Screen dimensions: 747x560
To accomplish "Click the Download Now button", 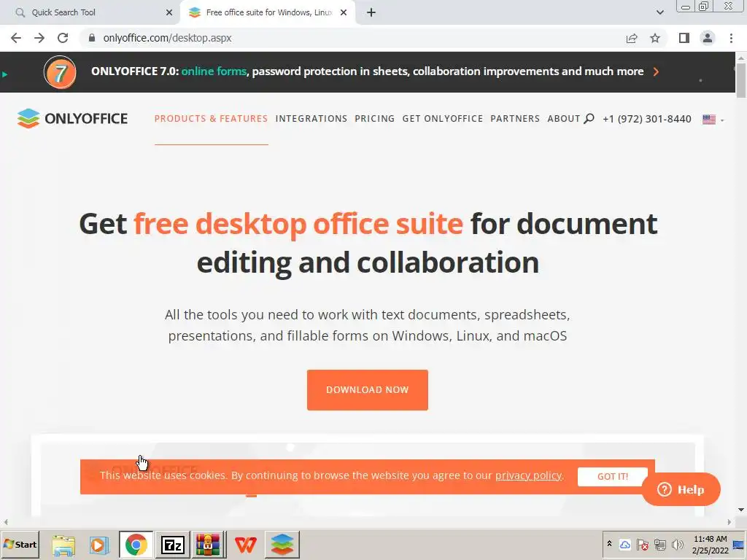I will click(368, 389).
